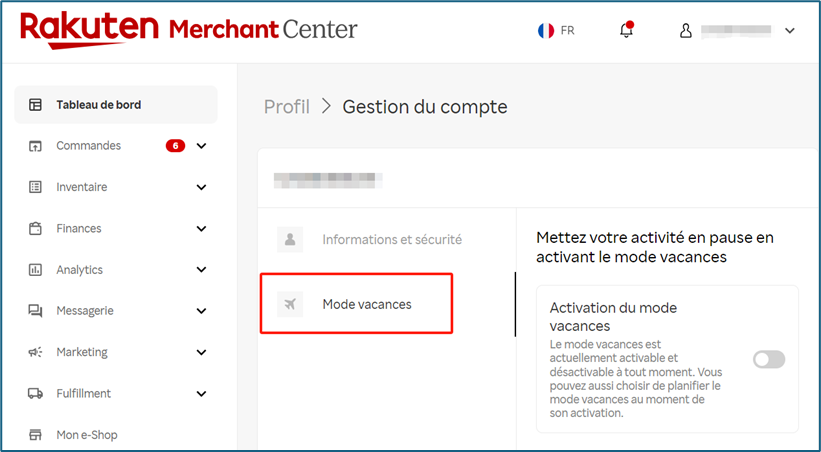Click the Finances clipboard icon
This screenshot has width=821, height=452.
(x=36, y=228)
